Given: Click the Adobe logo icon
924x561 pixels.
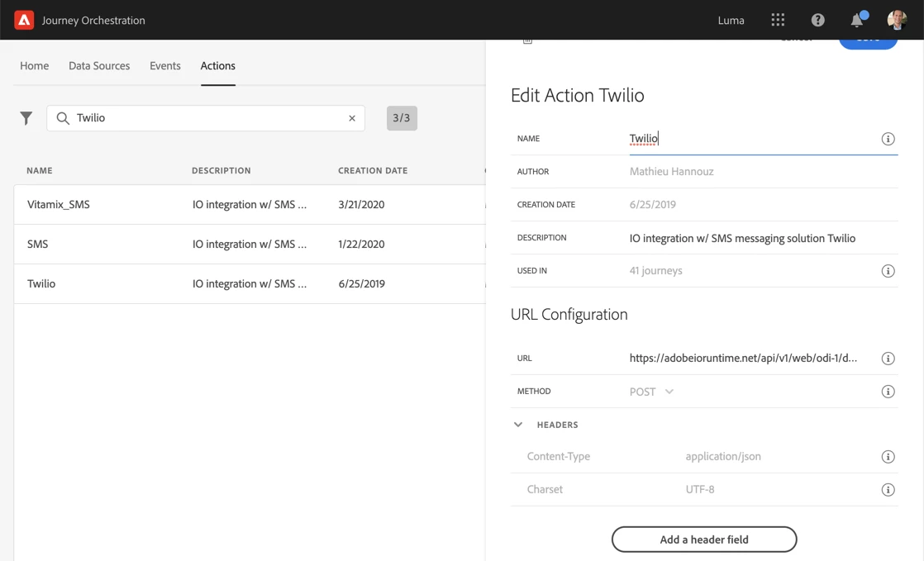Looking at the screenshot, I should [x=24, y=20].
